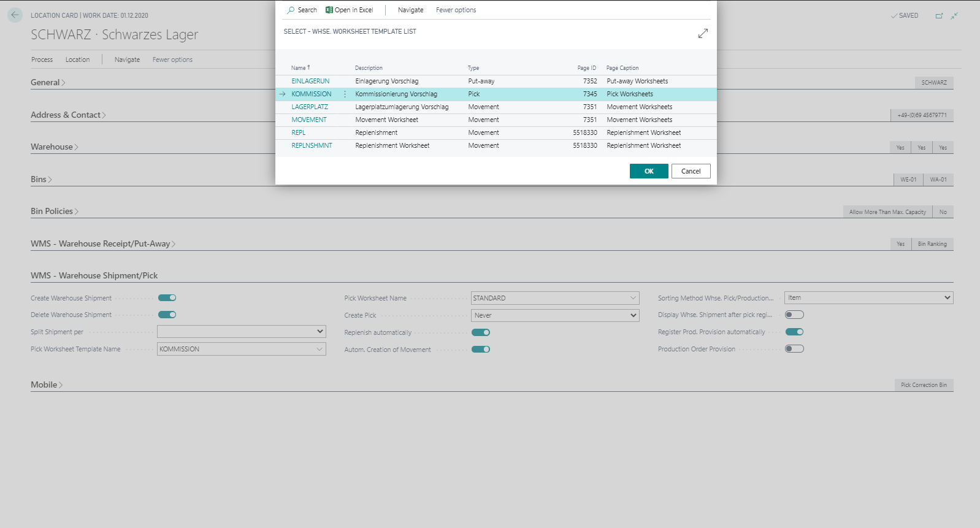Expand the General section
The image size is (980, 528).
tap(48, 83)
